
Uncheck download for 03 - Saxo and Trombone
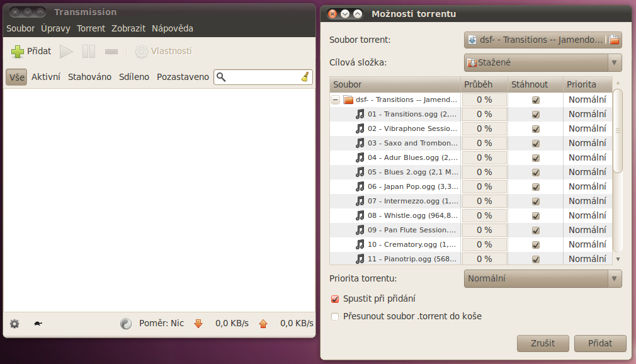point(536,143)
